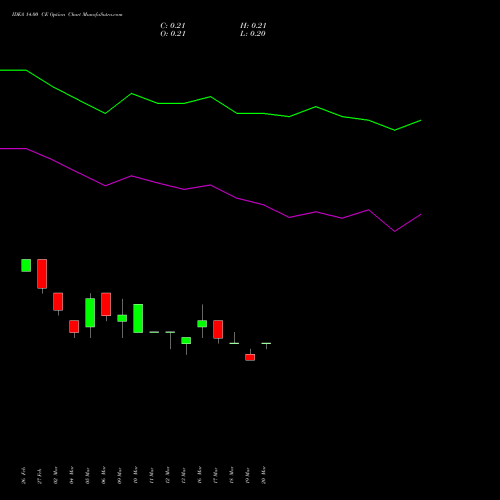The height and width of the screenshot is (500, 500).
Task: Select the open value 'O: 0.21'
Action: pyautogui.click(x=173, y=34)
